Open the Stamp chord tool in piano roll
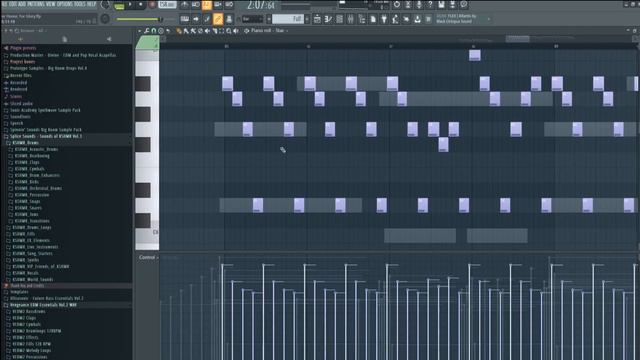Image resolution: width=640 pixels, height=360 pixels. click(x=161, y=31)
